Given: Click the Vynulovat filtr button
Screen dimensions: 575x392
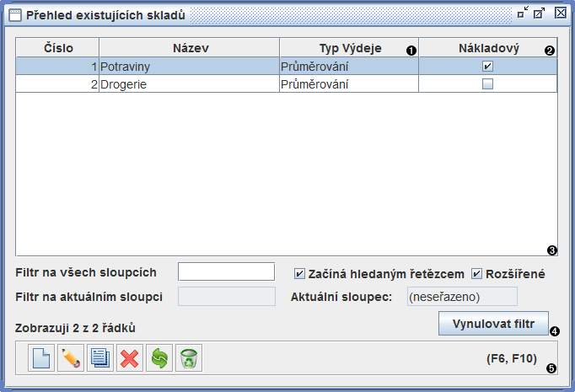Looking at the screenshot, I should [493, 324].
